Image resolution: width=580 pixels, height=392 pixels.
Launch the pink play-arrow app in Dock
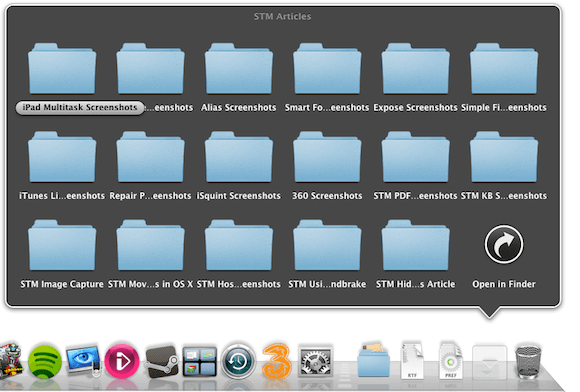click(122, 361)
